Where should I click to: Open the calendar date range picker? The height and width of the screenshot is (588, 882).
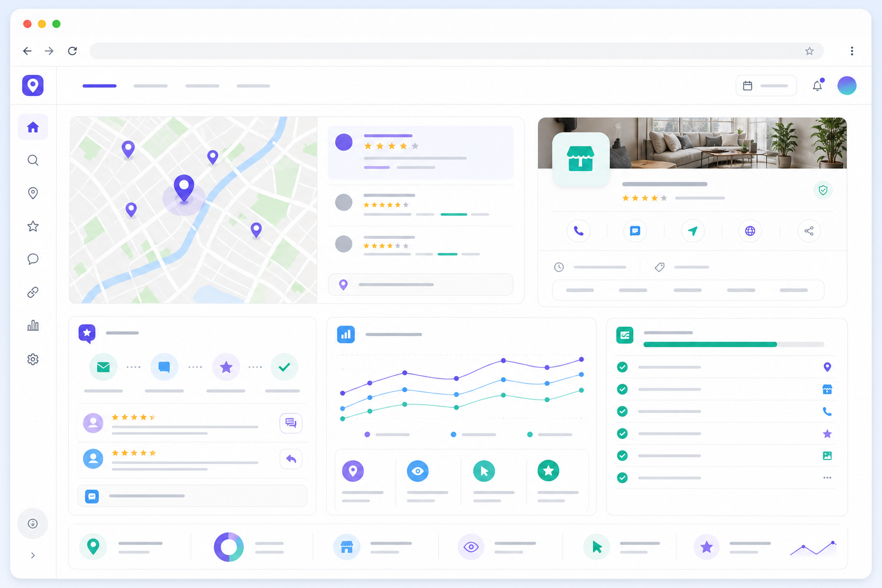766,86
